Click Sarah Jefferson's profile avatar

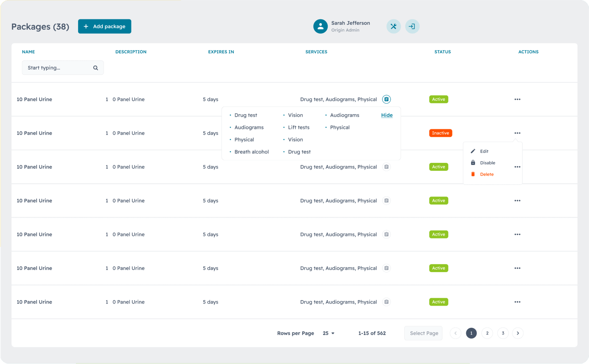click(x=321, y=26)
